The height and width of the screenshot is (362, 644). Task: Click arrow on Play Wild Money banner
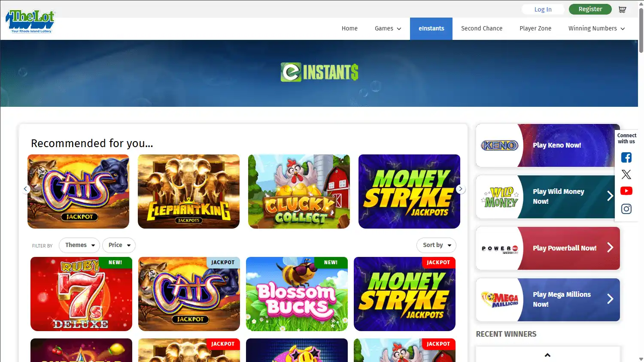[610, 196]
